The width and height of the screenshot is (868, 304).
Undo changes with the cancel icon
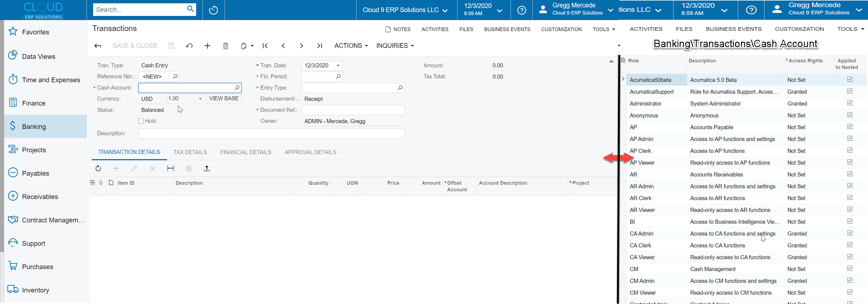pyautogui.click(x=189, y=46)
